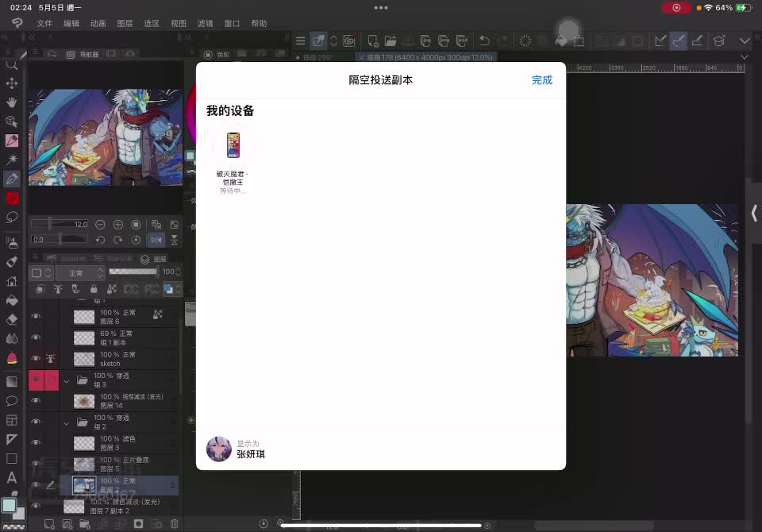Open the 视图 menu
The image size is (762, 532).
(x=179, y=23)
